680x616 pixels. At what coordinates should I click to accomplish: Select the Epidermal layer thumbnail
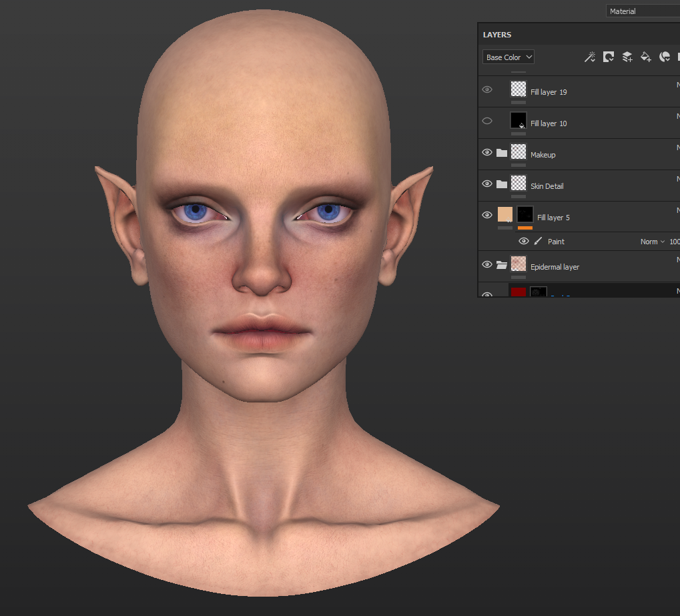[519, 264]
